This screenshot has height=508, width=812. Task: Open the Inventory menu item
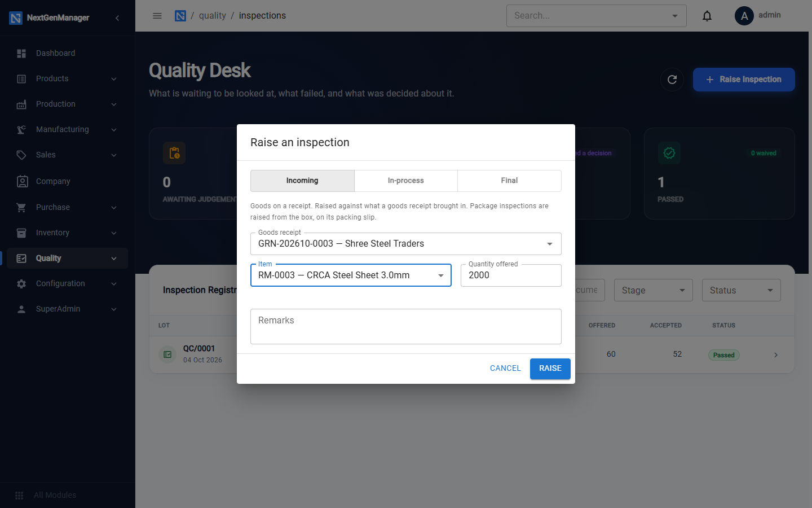point(68,233)
